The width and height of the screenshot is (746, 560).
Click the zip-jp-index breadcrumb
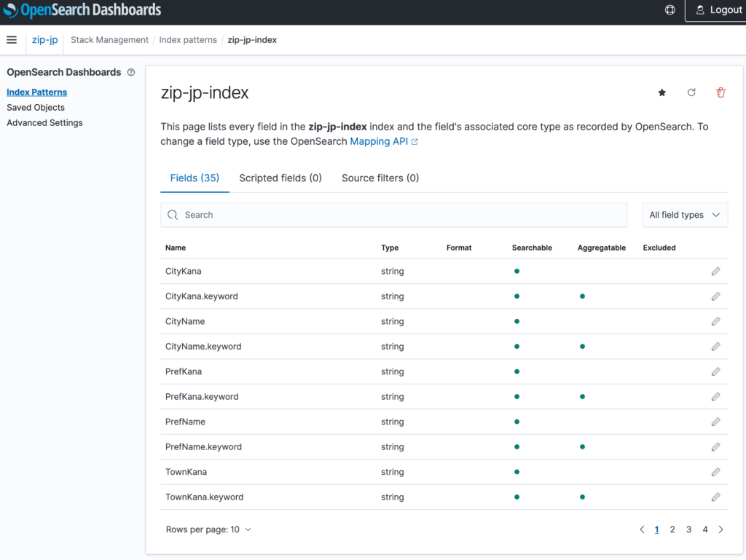click(252, 40)
